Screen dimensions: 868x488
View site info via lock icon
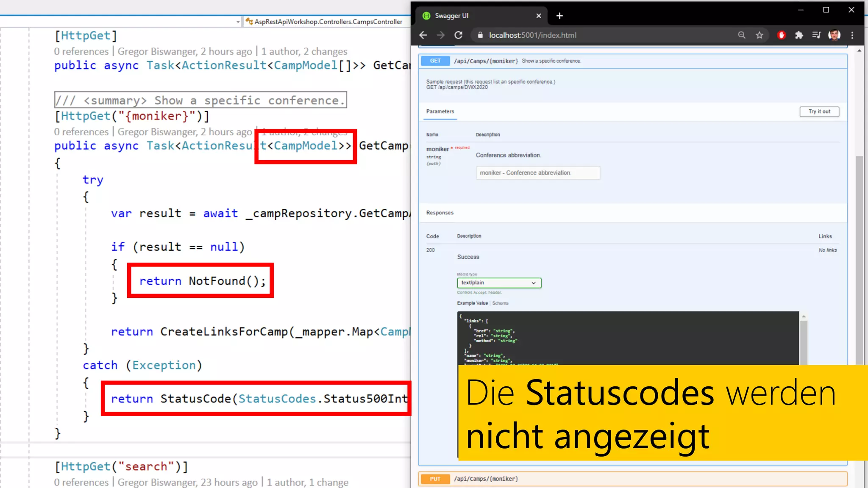[480, 35]
